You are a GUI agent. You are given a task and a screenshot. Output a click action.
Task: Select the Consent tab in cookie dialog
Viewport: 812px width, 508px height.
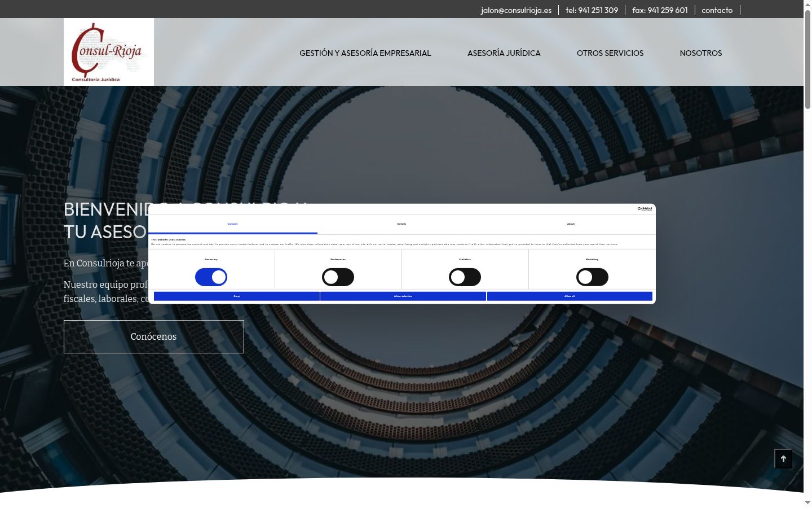click(x=233, y=224)
